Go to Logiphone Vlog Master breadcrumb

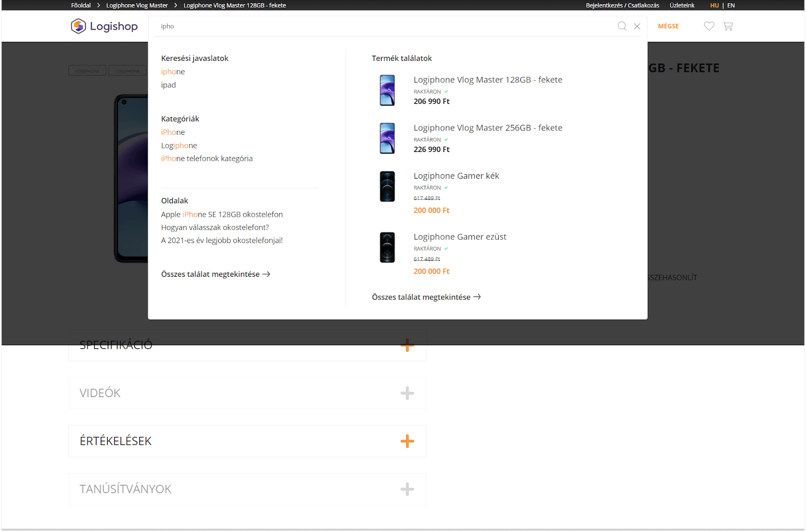137,6
